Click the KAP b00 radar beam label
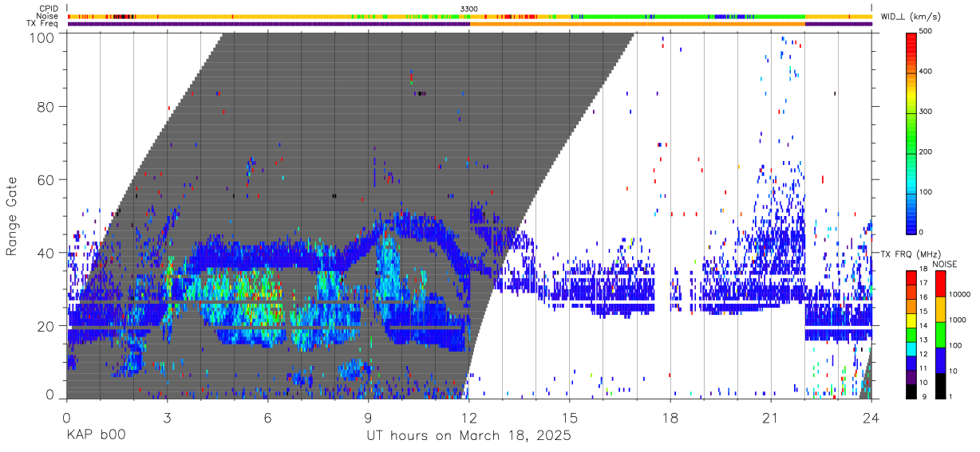This screenshot has width=980, height=452. coord(96,436)
